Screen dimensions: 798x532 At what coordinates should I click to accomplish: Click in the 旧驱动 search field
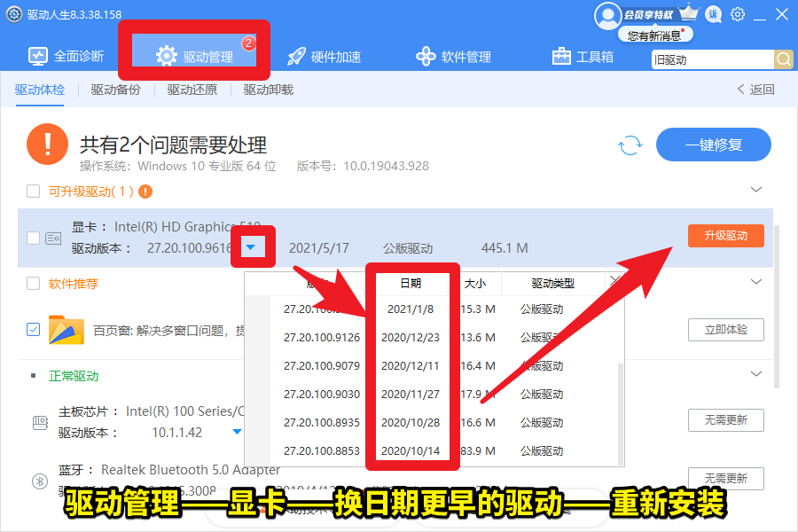[713, 59]
